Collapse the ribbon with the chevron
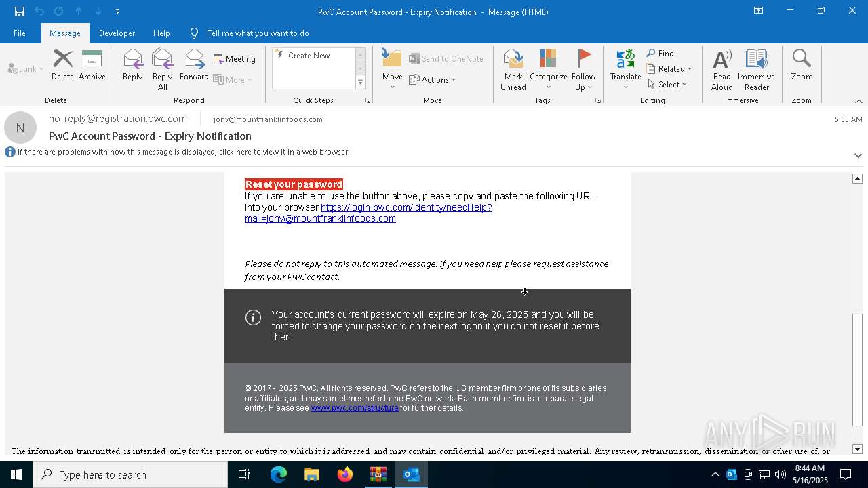 859,101
